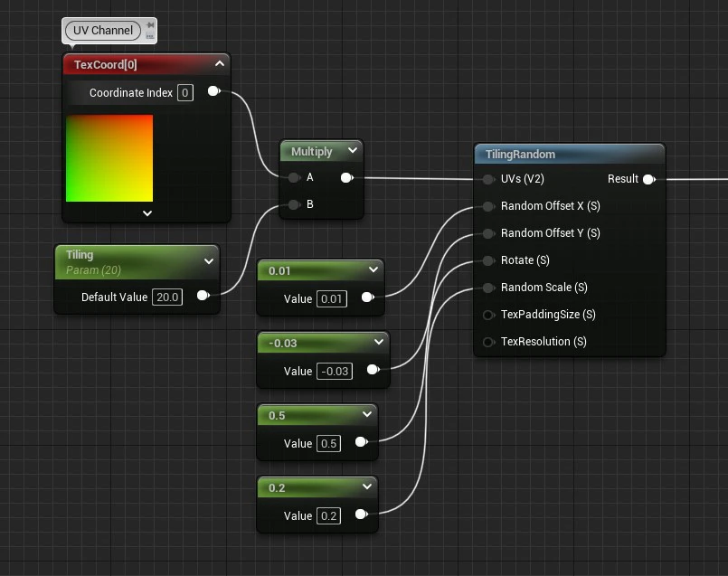The width and height of the screenshot is (728, 576).
Task: Click the Multiply node B input pin
Action: (294, 204)
